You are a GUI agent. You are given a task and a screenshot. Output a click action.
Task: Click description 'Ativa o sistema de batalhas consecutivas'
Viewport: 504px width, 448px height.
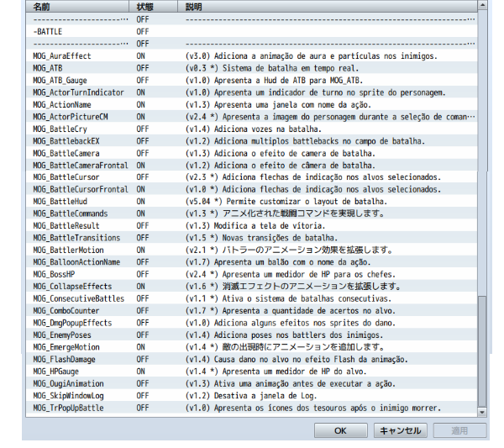pyautogui.click(x=307, y=298)
